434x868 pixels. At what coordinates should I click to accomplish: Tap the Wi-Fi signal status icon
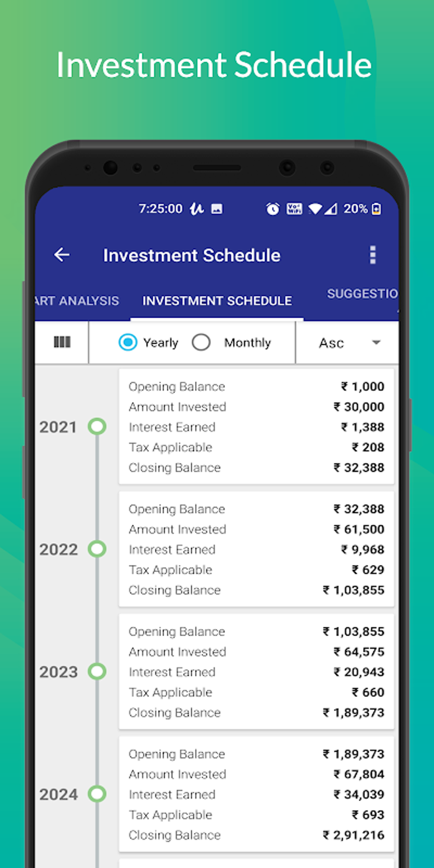click(x=315, y=208)
